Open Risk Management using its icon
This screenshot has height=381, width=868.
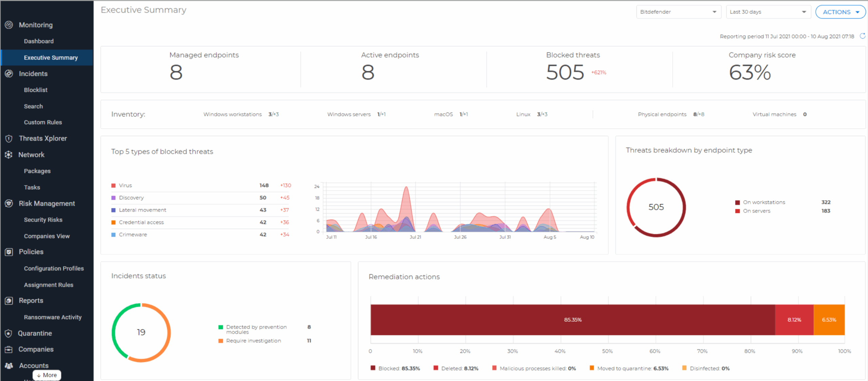[8, 203]
